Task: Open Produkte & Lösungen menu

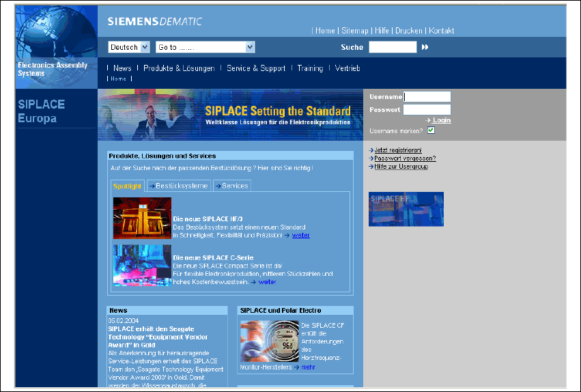Action: click(179, 68)
